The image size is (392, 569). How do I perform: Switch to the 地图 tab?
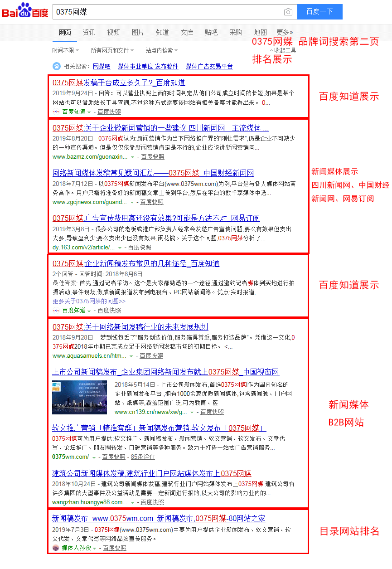260,32
